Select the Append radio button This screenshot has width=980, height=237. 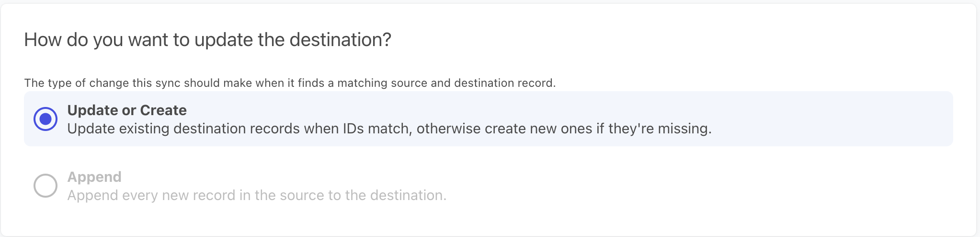(x=46, y=186)
